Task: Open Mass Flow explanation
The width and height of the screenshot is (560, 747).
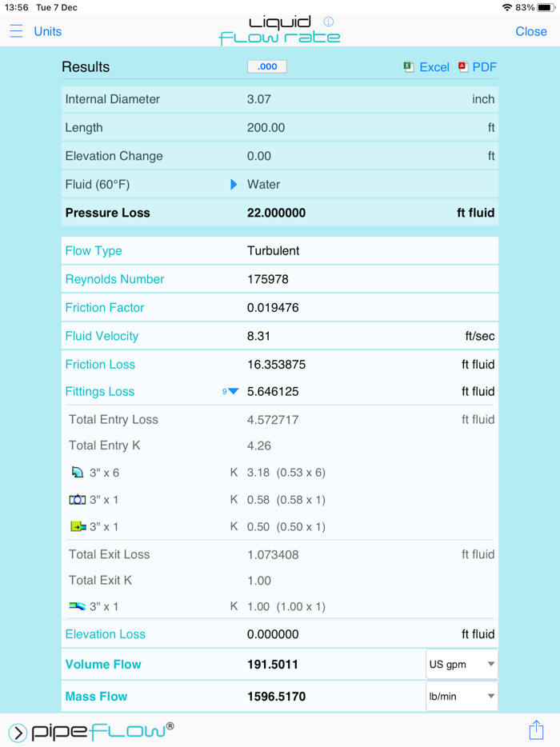Action: (x=96, y=697)
